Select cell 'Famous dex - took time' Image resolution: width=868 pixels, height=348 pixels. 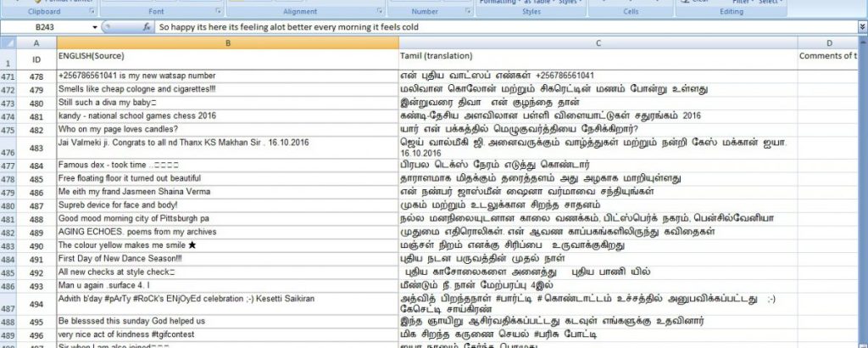227,166
